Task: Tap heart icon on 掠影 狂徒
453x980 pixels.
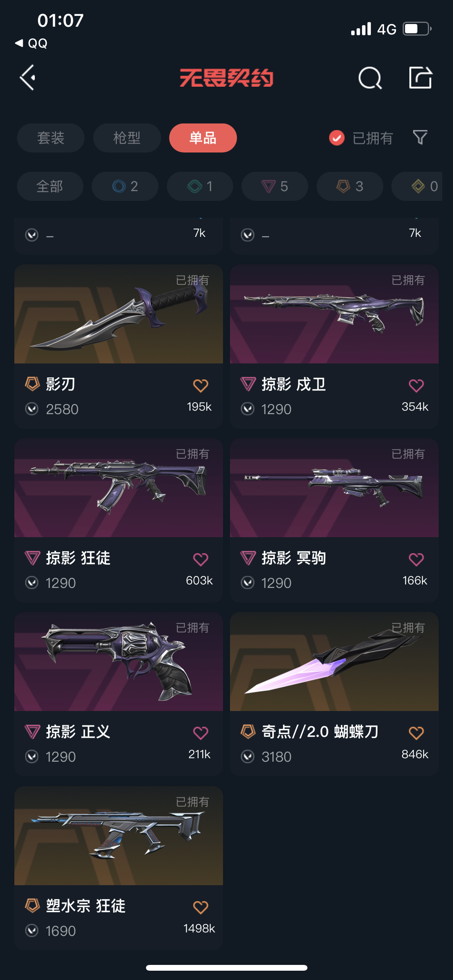Action: (x=200, y=559)
